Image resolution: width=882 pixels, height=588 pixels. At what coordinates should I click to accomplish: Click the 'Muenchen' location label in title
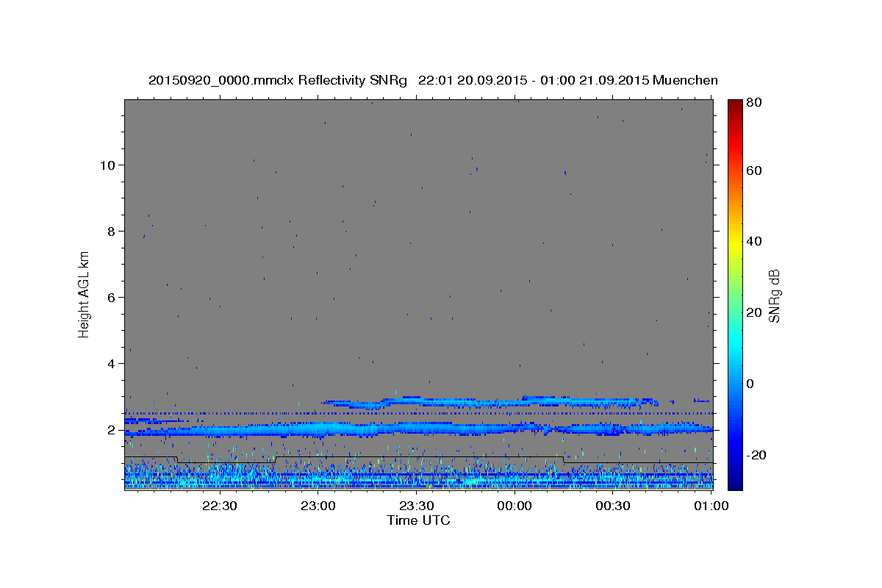(685, 80)
